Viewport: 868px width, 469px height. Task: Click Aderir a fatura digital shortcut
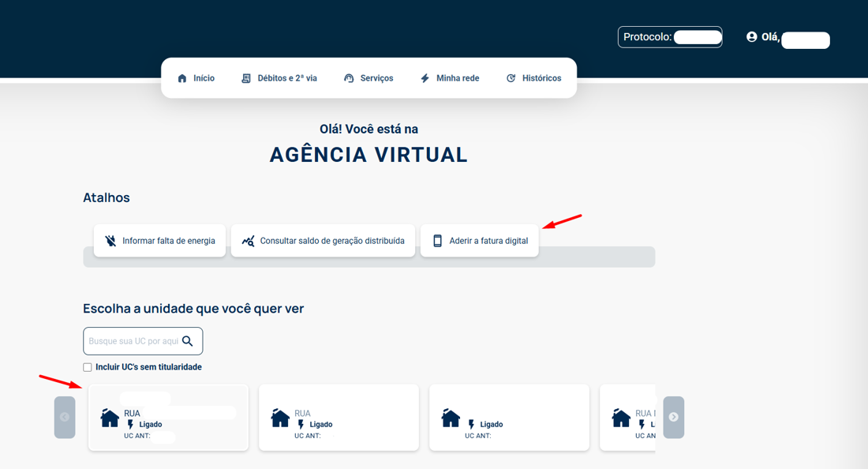(480, 241)
